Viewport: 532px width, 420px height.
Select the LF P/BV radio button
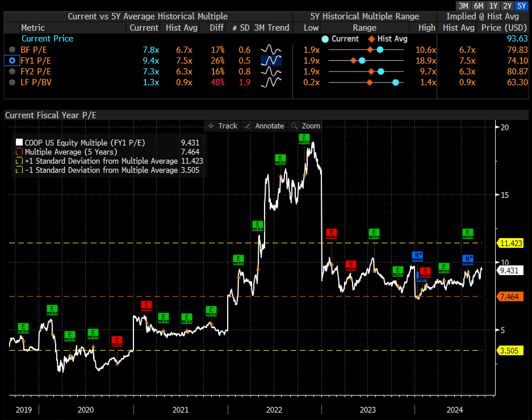tap(12, 82)
